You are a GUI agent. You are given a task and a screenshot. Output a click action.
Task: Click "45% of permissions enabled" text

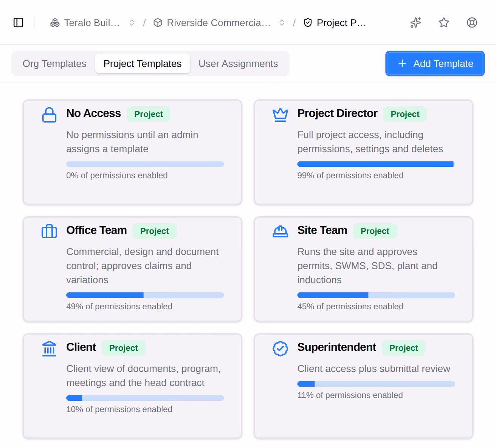point(350,306)
